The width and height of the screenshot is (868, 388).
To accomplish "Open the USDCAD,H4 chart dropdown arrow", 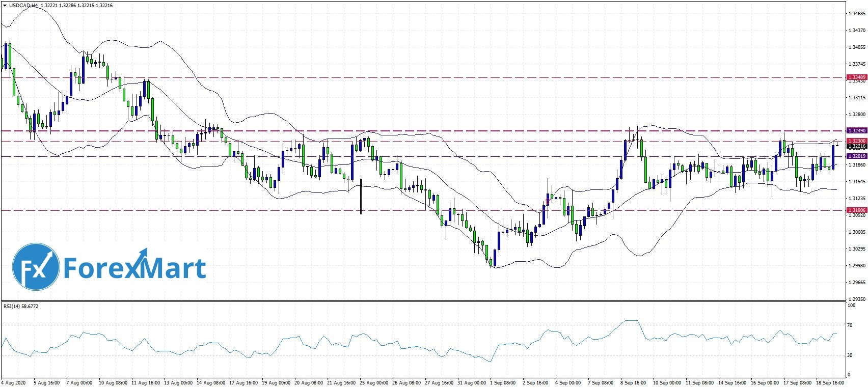I will [x=5, y=6].
